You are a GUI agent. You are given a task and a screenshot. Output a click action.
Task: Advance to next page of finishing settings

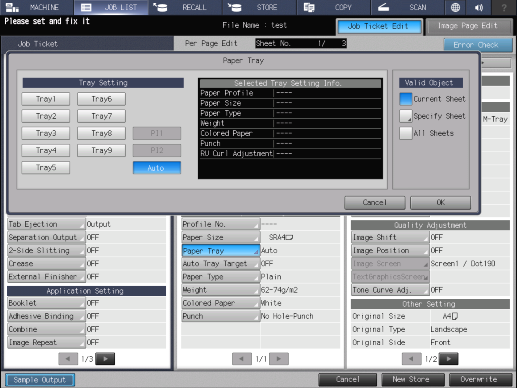tap(105, 359)
